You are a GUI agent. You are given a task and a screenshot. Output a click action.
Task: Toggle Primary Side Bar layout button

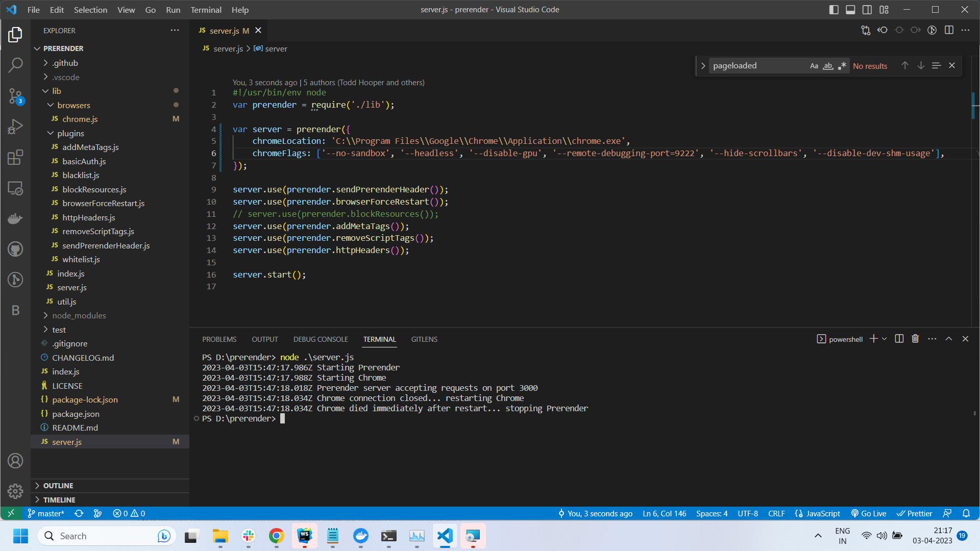[834, 10]
